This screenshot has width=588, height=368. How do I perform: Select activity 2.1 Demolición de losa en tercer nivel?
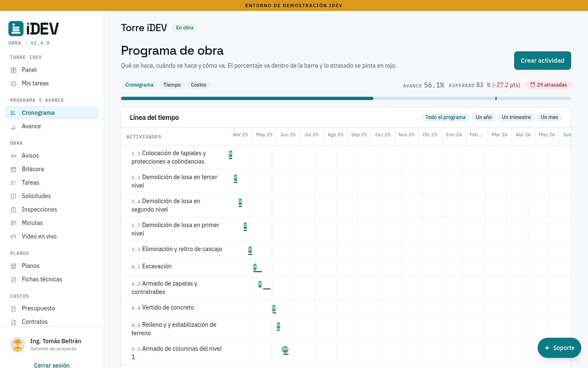click(x=174, y=181)
